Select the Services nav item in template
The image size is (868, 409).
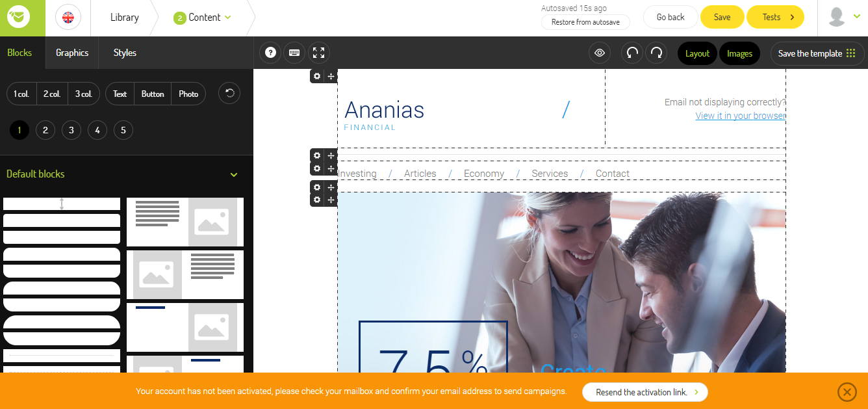point(550,174)
